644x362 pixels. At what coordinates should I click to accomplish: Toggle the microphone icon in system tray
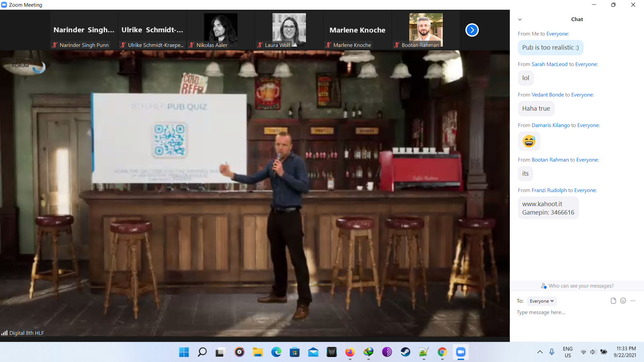552,352
